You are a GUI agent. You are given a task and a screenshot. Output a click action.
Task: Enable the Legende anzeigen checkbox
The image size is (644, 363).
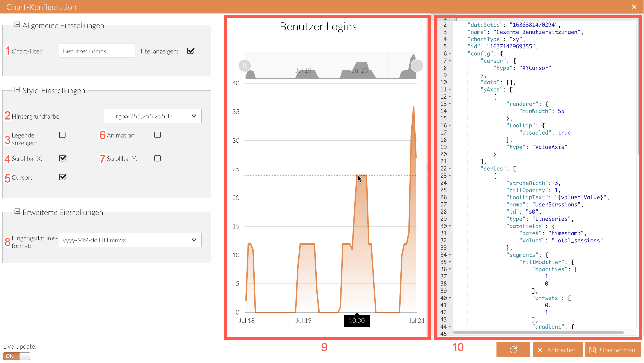click(x=62, y=135)
